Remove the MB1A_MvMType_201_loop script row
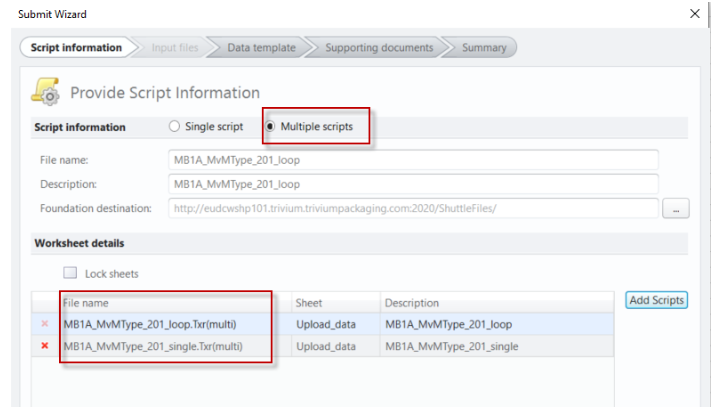Viewport: 717px width, 407px height. tap(44, 324)
